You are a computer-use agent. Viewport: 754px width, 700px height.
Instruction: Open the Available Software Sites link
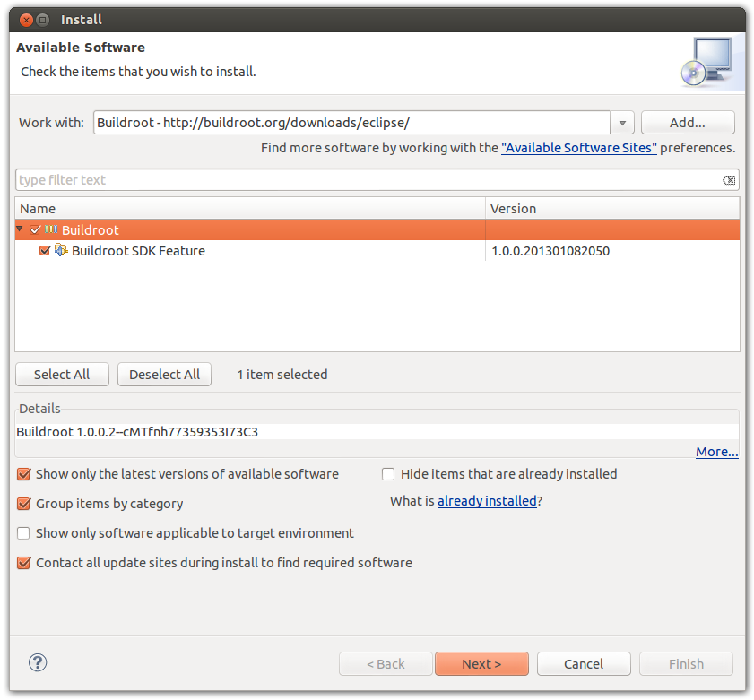(579, 148)
